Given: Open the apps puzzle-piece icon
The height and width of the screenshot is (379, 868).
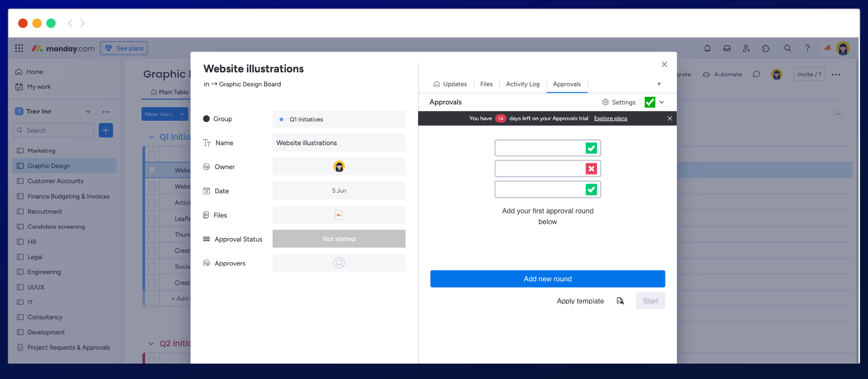Looking at the screenshot, I should coord(766,48).
